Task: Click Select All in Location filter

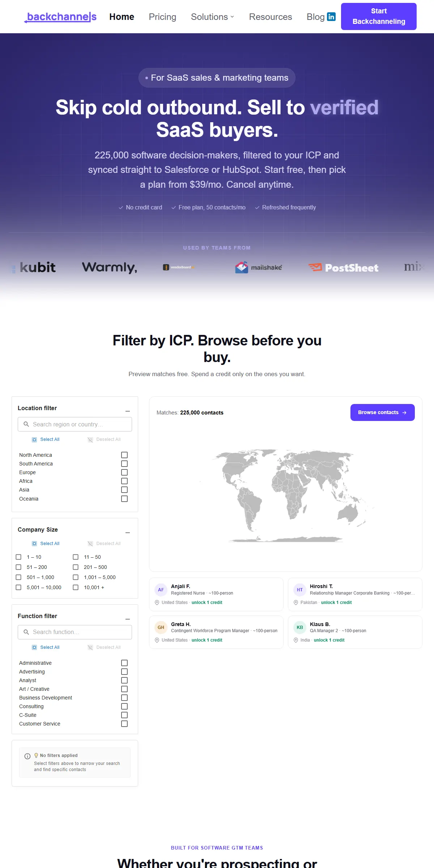Action: (46, 439)
